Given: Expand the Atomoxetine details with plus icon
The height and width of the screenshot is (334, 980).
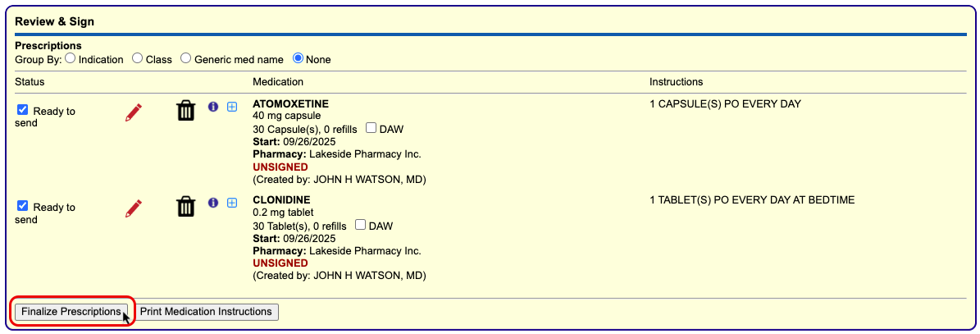Looking at the screenshot, I should tap(232, 107).
